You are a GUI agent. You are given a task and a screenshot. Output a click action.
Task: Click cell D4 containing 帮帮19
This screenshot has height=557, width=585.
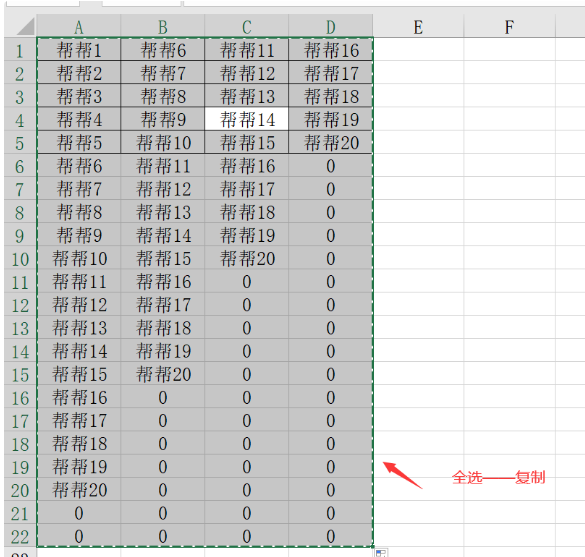[x=331, y=119]
